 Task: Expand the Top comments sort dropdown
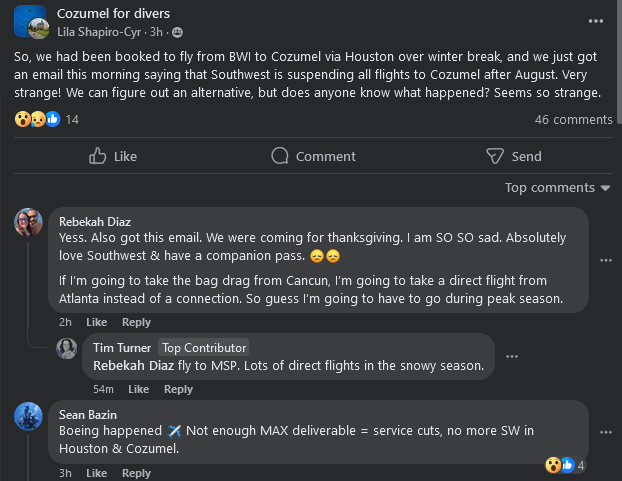556,188
